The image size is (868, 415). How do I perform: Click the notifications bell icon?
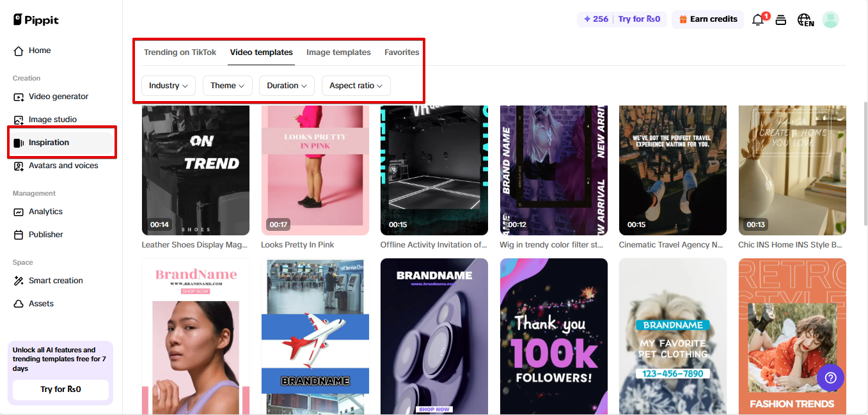coord(759,20)
